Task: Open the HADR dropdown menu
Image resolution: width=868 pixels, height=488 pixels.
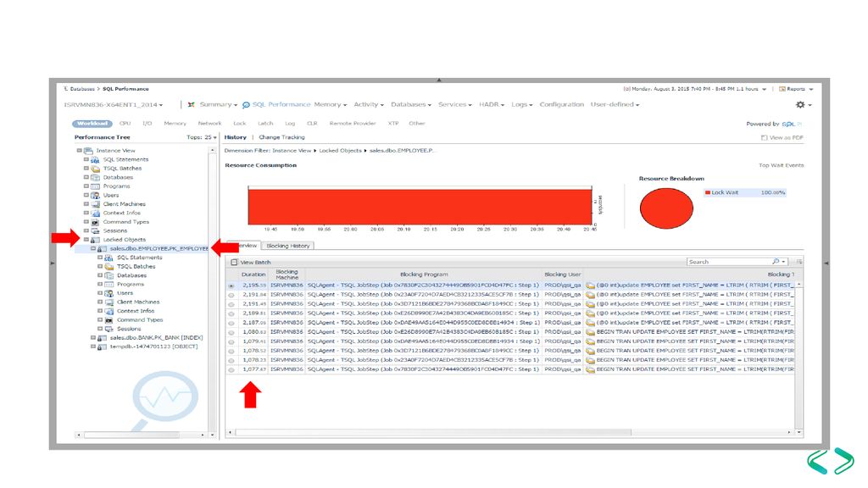Action: pos(492,104)
